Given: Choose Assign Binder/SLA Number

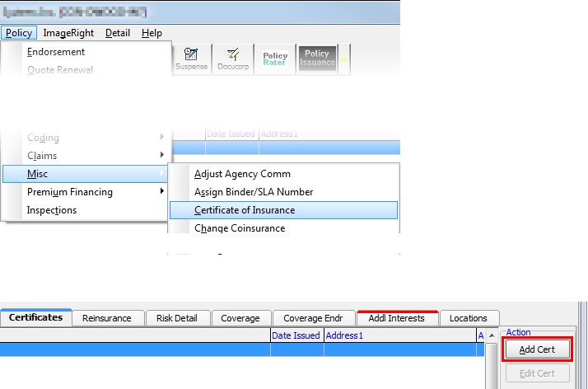Looking at the screenshot, I should pos(254,192).
